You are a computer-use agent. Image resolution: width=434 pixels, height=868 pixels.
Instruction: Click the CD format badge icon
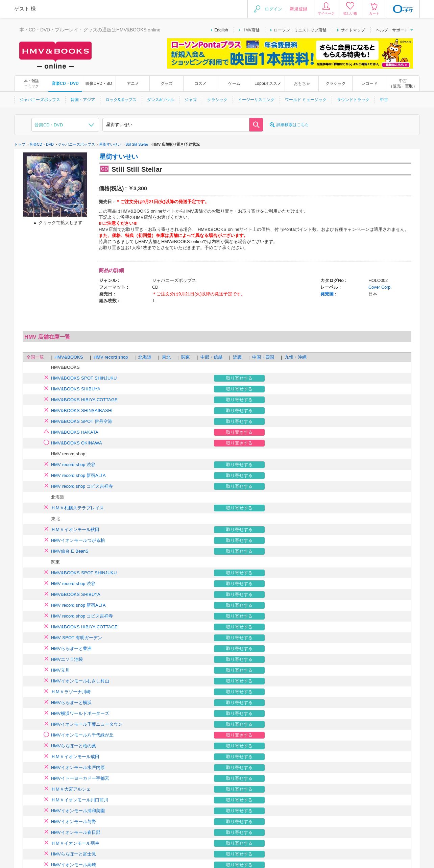coord(104,169)
